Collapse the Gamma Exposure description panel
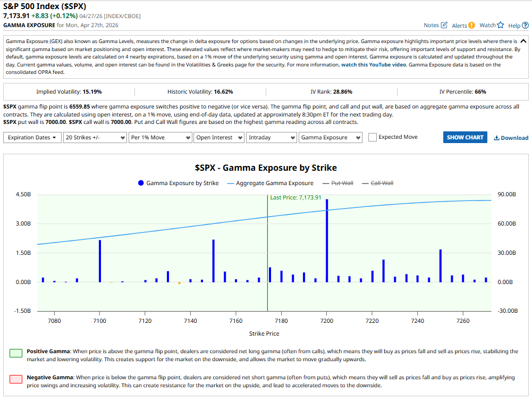The image size is (532, 400). 523,40
